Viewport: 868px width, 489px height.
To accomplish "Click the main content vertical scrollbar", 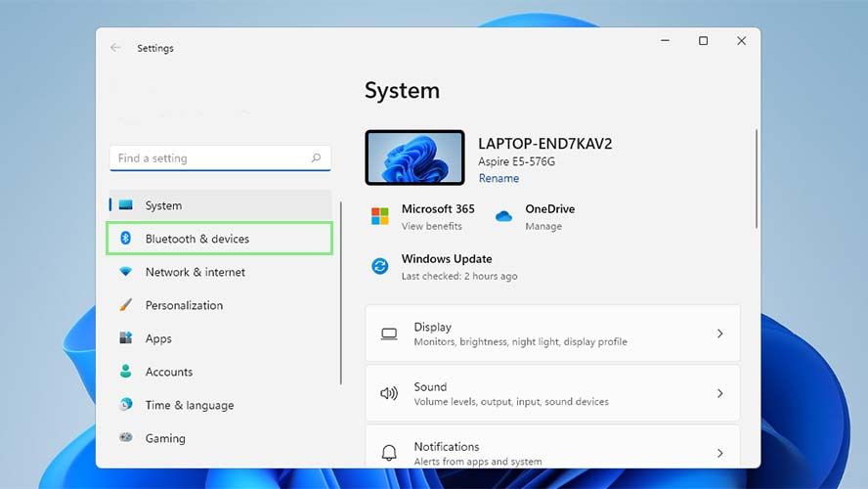I will pyautogui.click(x=757, y=179).
